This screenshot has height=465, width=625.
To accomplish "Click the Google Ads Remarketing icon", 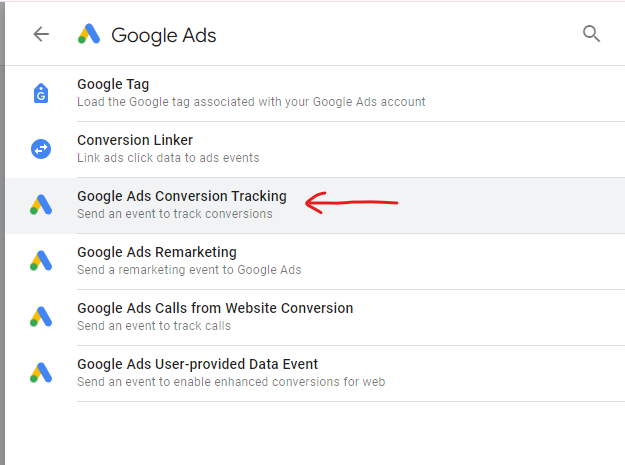I will (x=41, y=261).
